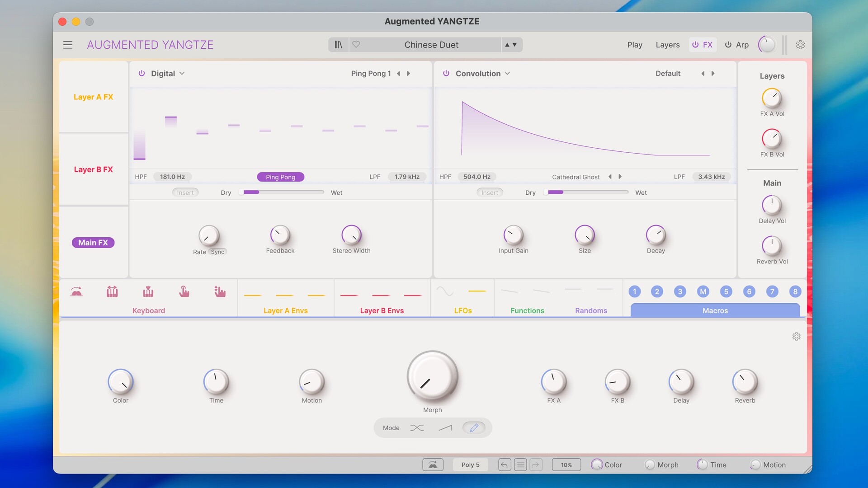Toggle Insert mode for Digital delay
Viewport: 868px width, 488px height.
click(185, 192)
